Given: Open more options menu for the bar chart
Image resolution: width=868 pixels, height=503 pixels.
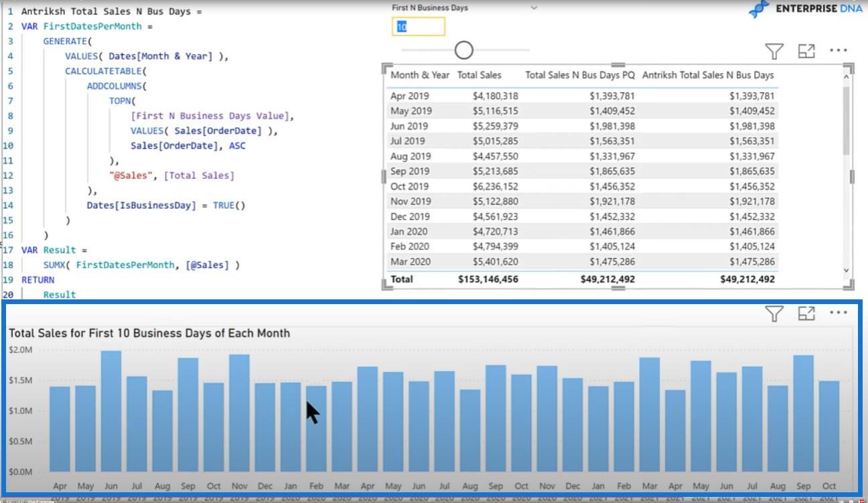Looking at the screenshot, I should pos(839,312).
